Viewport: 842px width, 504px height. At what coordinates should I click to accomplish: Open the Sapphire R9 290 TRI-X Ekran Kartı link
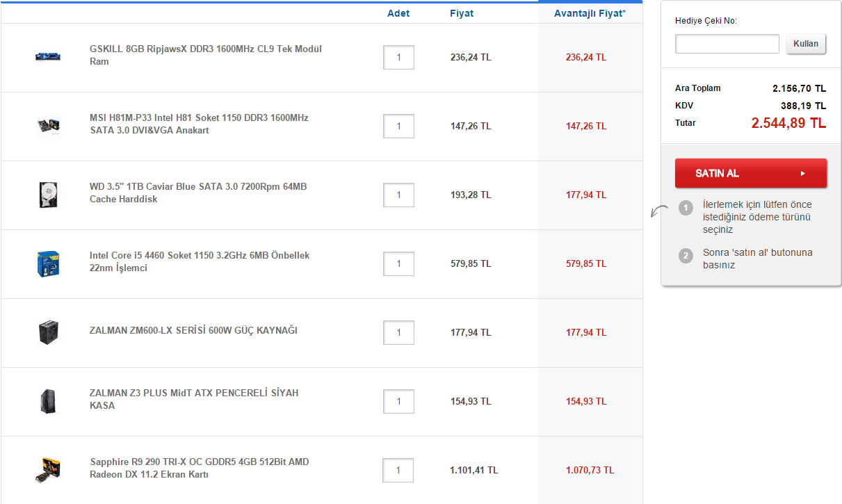pos(200,469)
